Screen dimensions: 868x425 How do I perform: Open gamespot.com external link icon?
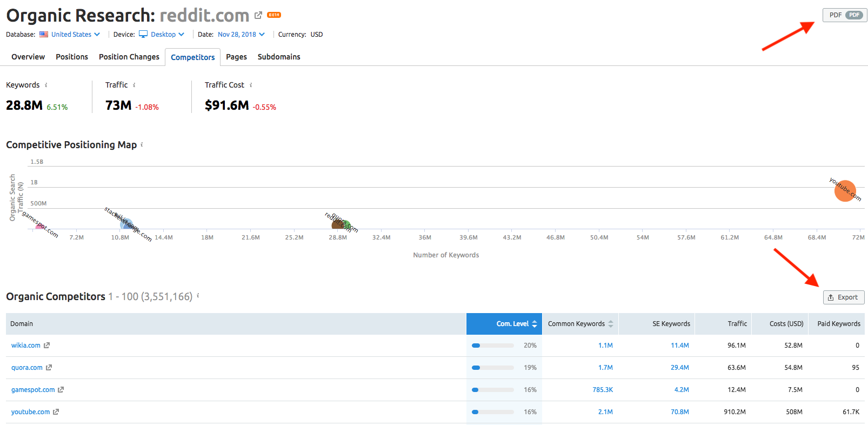coord(61,390)
